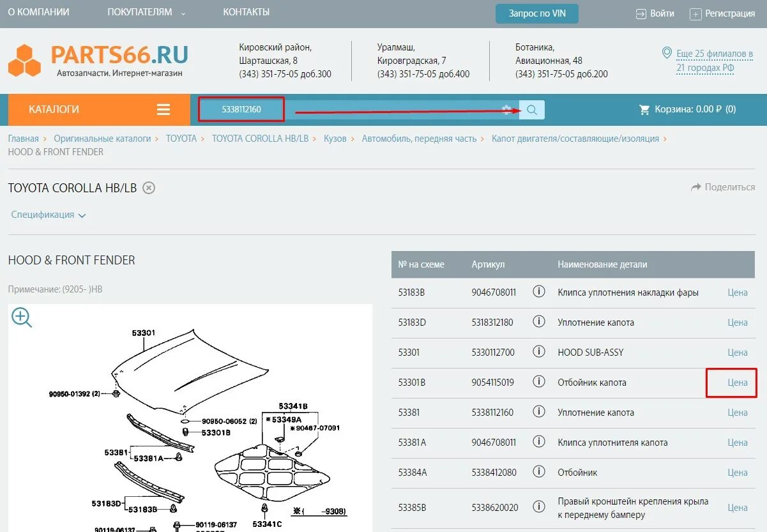Open the КАТАЛОГИ menu
The image size is (767, 532).
(x=99, y=110)
